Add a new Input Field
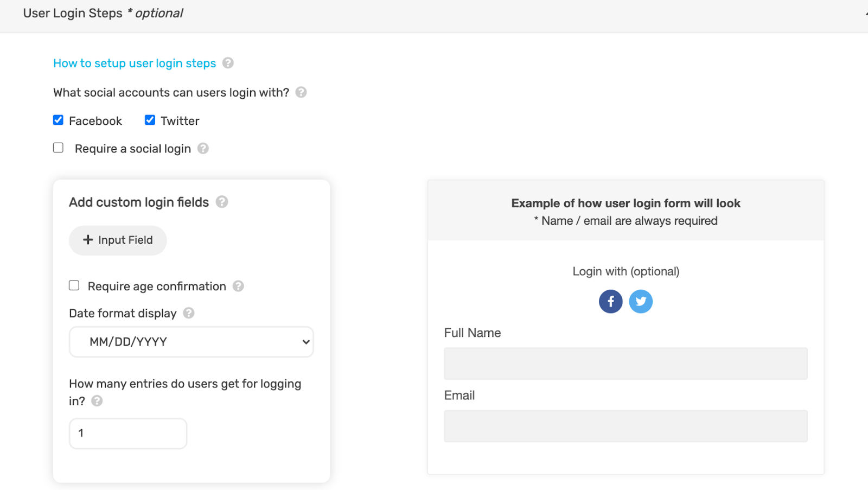Screen dimensions: 868x490 (118, 240)
